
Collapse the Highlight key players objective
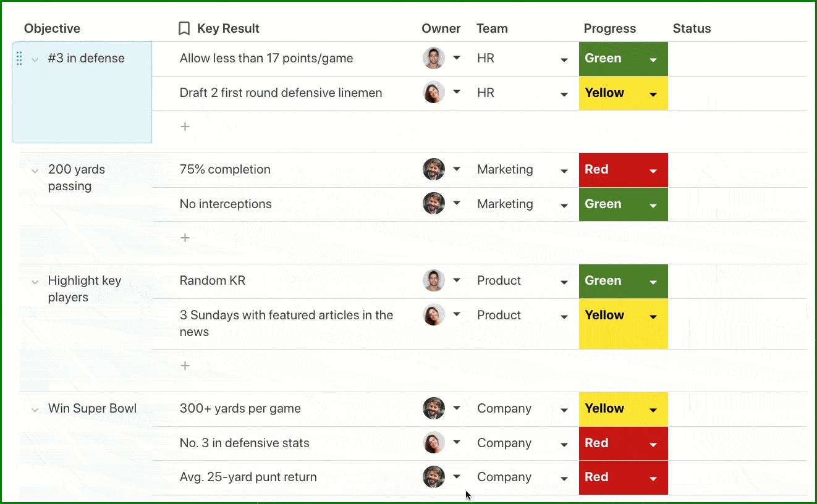[x=35, y=282]
